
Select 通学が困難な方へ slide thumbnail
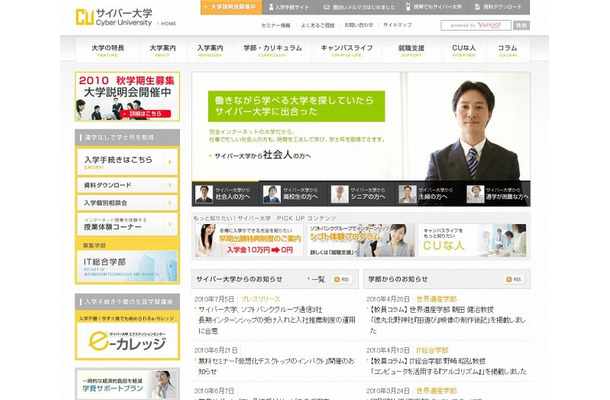tap(497, 193)
